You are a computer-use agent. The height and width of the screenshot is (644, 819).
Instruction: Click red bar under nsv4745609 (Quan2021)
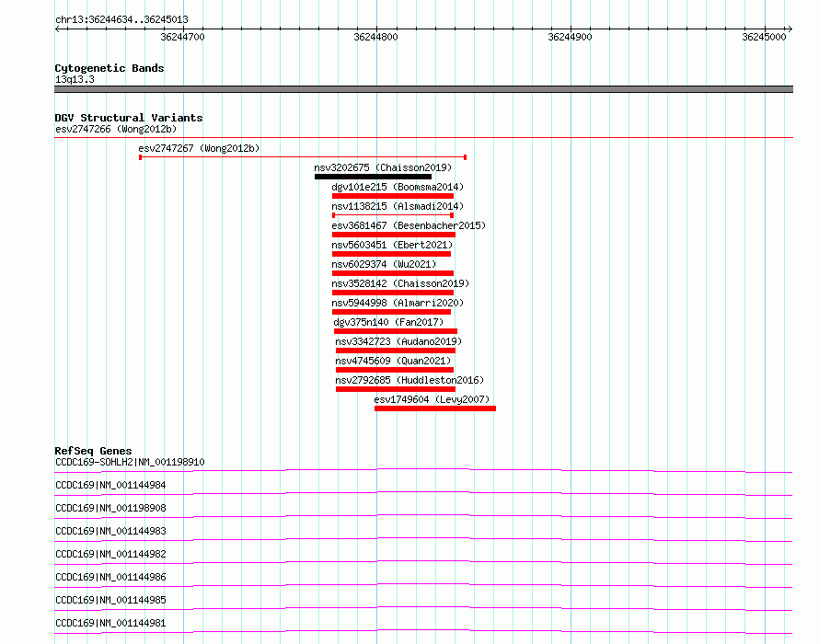[395, 371]
